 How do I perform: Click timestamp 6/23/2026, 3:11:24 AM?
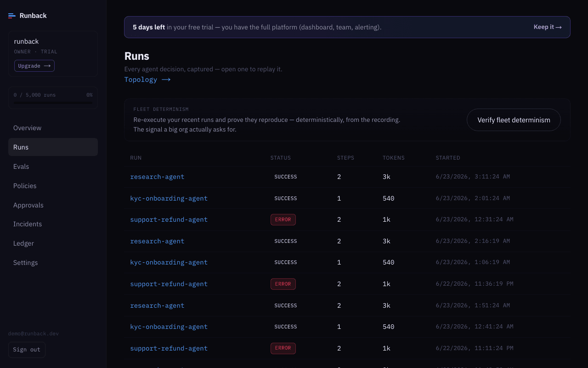pyautogui.click(x=473, y=177)
